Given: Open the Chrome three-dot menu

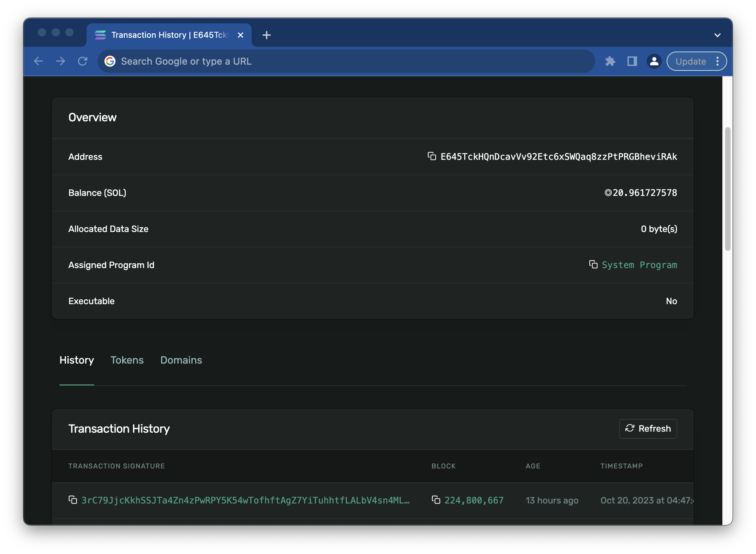Looking at the screenshot, I should point(718,61).
